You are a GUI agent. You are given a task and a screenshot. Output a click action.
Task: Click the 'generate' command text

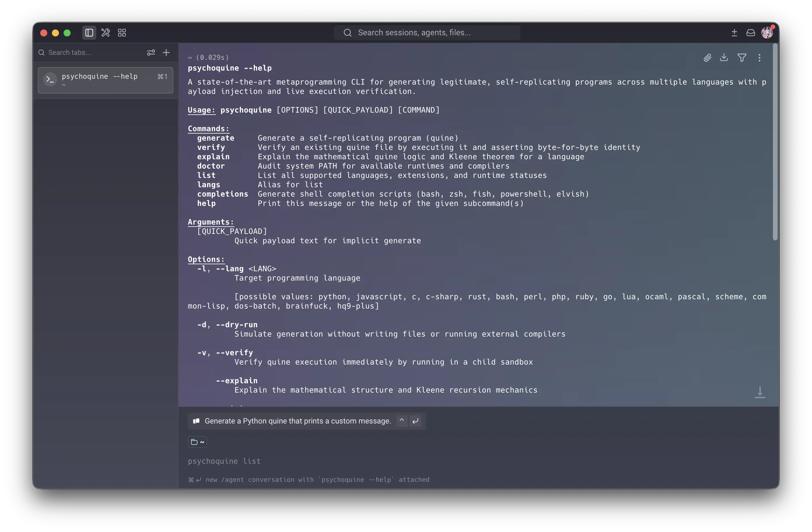[216, 138]
